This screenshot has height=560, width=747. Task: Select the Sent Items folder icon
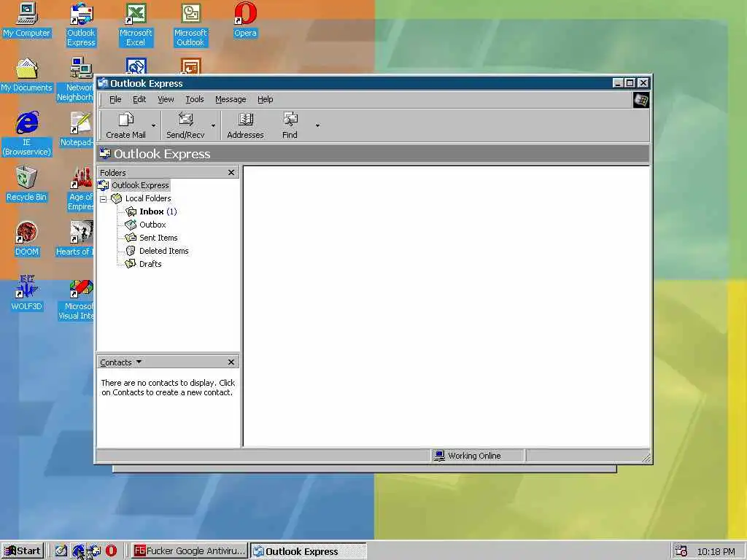[131, 237]
